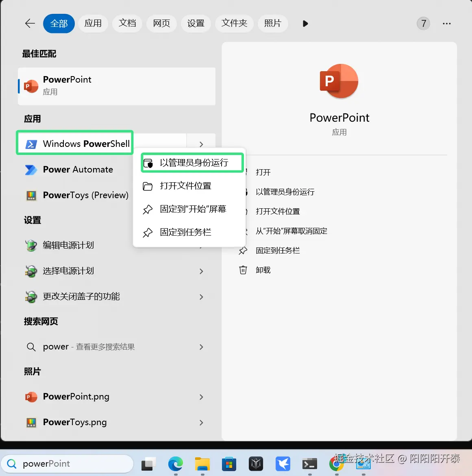Click the trash icon beside 卸载

click(243, 270)
